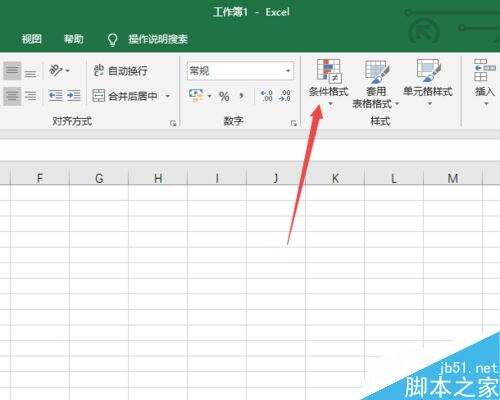Click the Decrease Indent icon

(55, 96)
